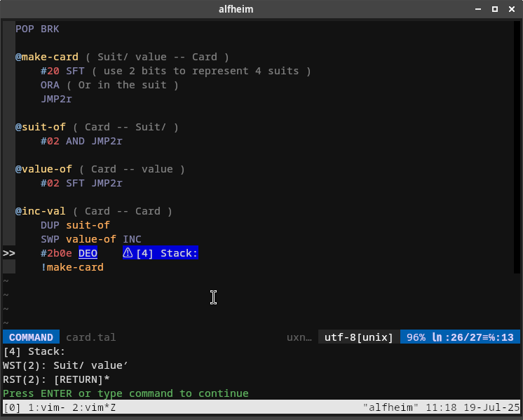
Task: Click the vertical scrollbar on the right edge
Action: 517,147
